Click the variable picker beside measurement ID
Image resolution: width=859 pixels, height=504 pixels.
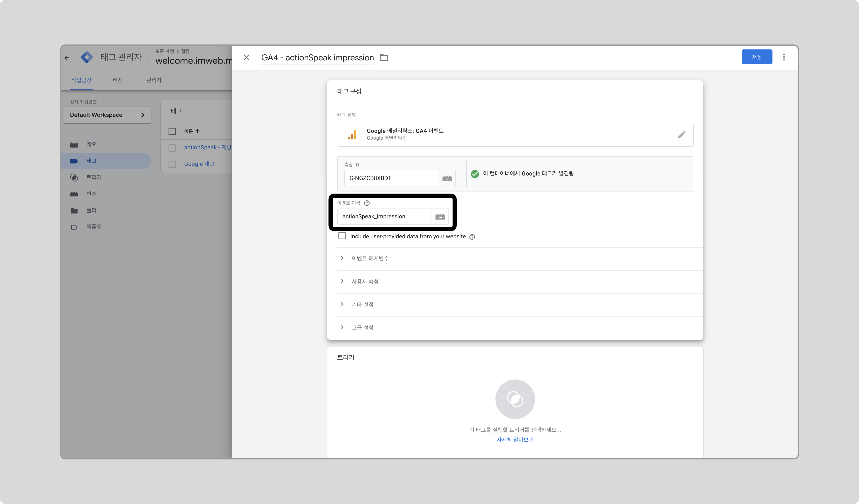[447, 178]
